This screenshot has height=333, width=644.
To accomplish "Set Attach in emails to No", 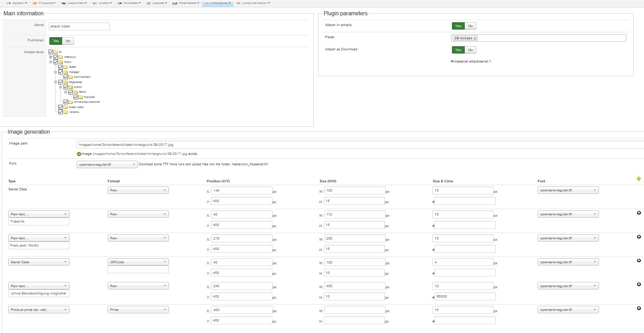I will tap(470, 26).
